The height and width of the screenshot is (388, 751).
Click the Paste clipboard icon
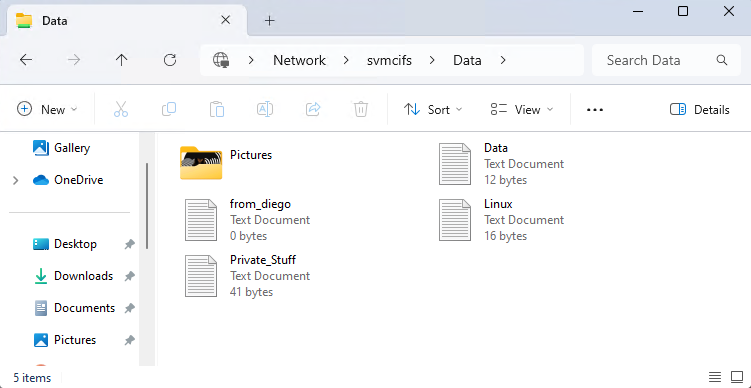coord(217,110)
